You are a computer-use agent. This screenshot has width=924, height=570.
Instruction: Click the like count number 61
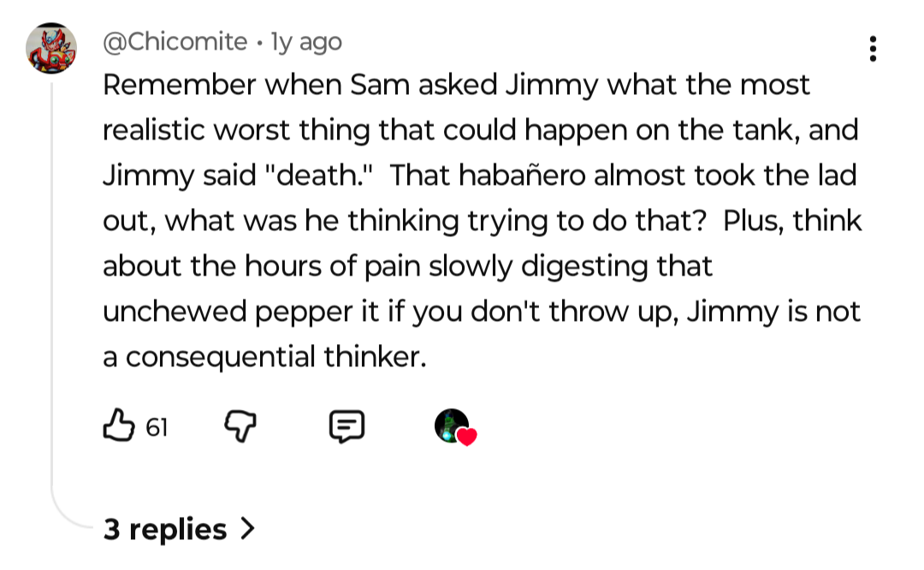pyautogui.click(x=156, y=426)
